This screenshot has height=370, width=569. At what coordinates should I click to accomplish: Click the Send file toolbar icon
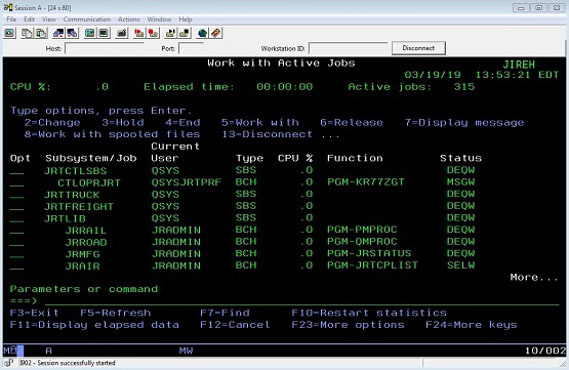[x=59, y=33]
